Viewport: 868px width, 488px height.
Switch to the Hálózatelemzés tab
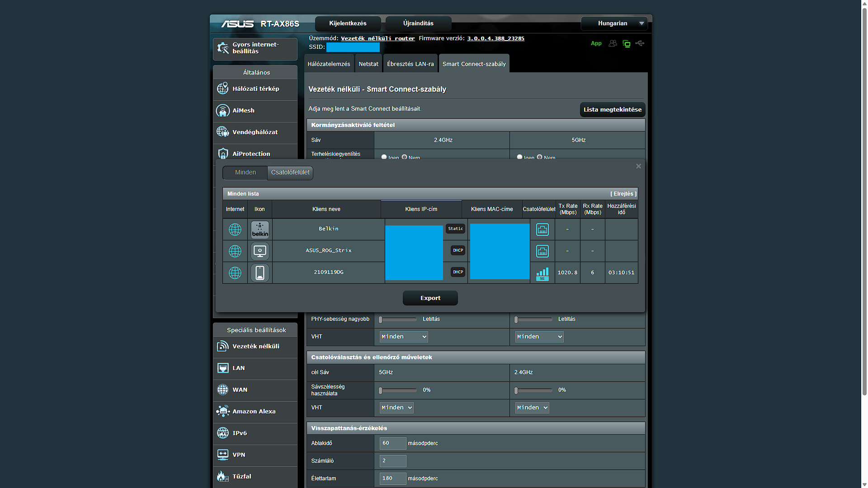tap(329, 64)
